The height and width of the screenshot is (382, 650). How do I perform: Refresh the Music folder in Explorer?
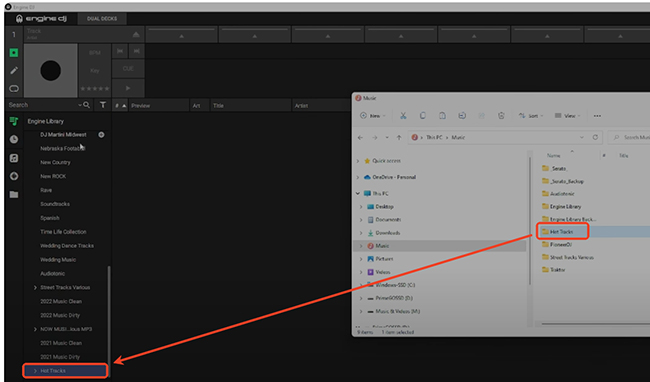(595, 137)
